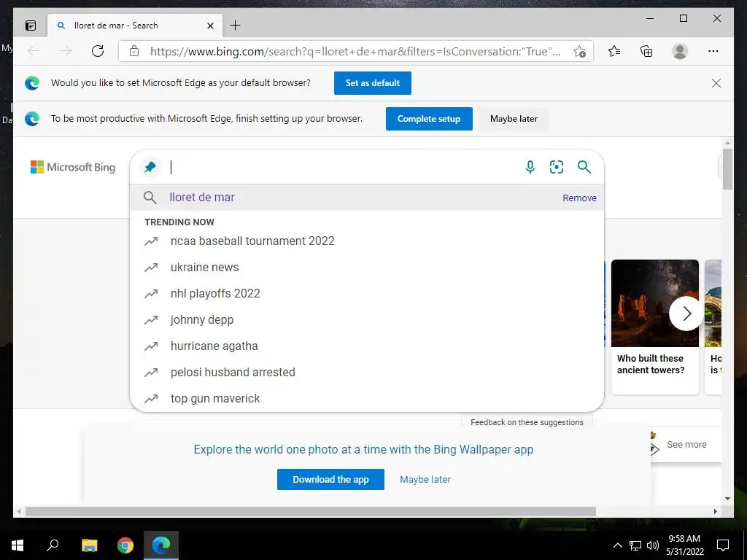Click Microsoft Edge taskbar icon
The width and height of the screenshot is (747, 560).
point(161,545)
